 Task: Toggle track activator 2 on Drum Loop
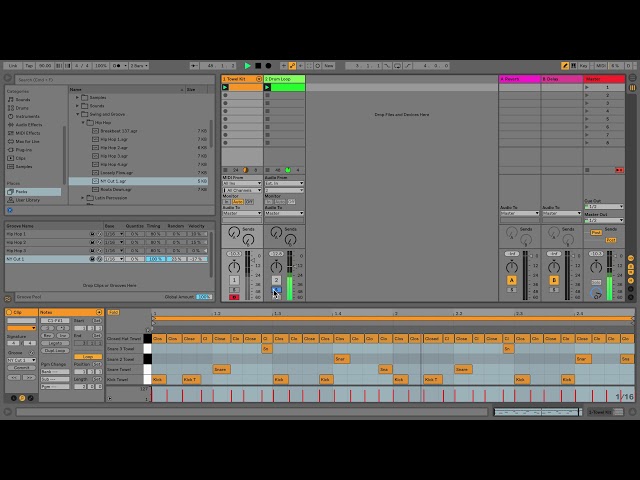point(276,280)
